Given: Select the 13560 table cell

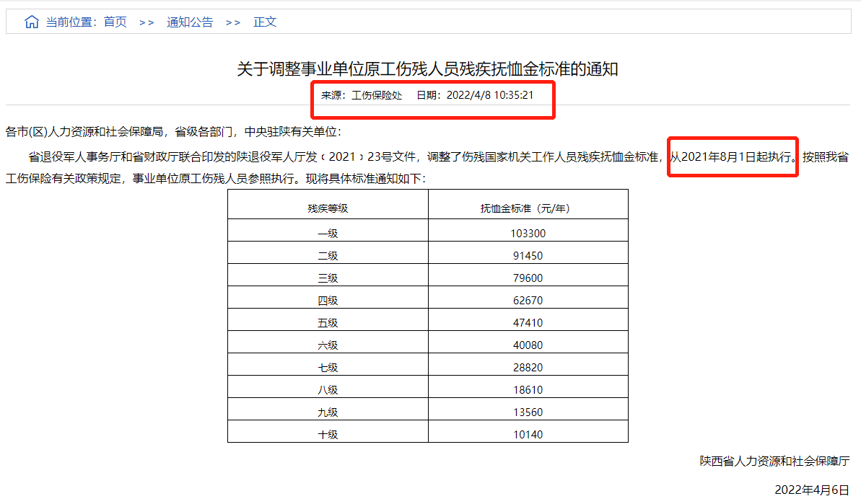Looking at the screenshot, I should coord(528,410).
